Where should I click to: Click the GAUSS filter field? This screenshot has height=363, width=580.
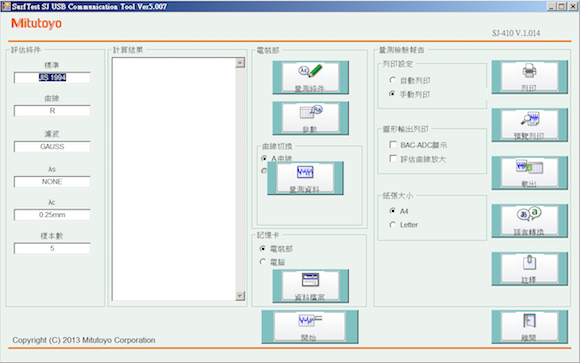[52, 147]
